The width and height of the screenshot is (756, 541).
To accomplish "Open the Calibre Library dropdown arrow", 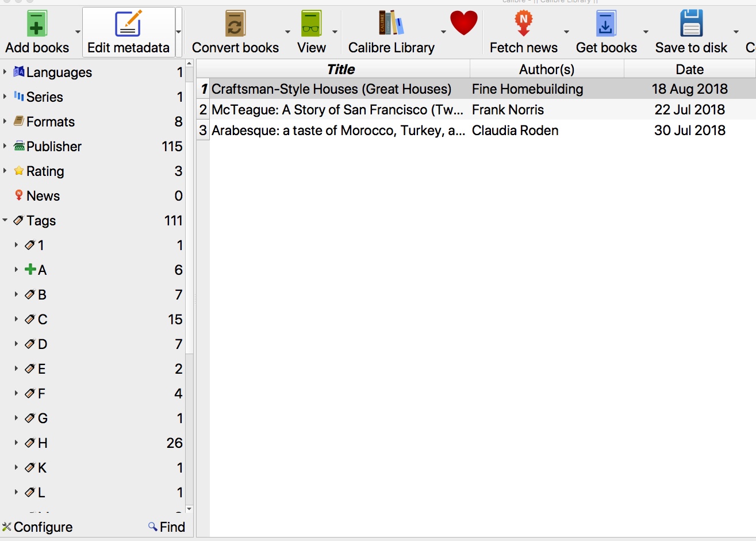I will click(443, 32).
